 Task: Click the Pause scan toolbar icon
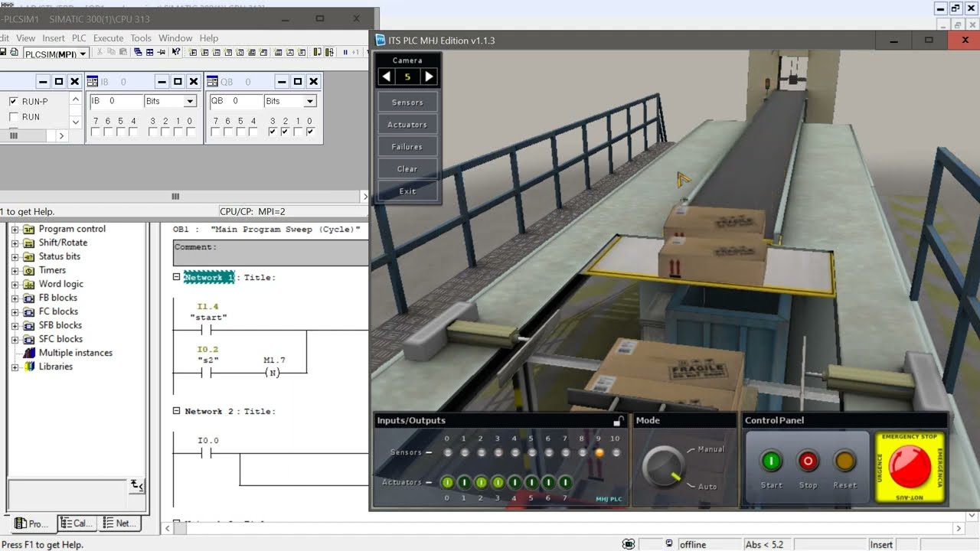[345, 52]
